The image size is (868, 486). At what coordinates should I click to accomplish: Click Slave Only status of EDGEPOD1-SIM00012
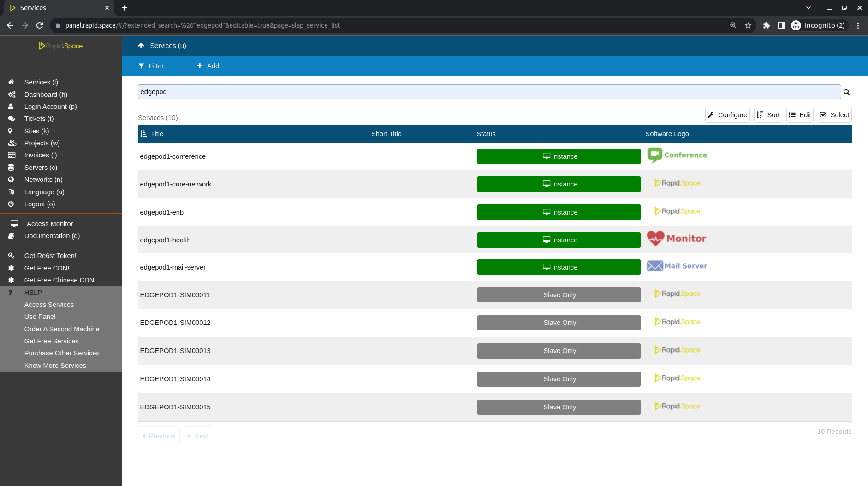click(559, 323)
